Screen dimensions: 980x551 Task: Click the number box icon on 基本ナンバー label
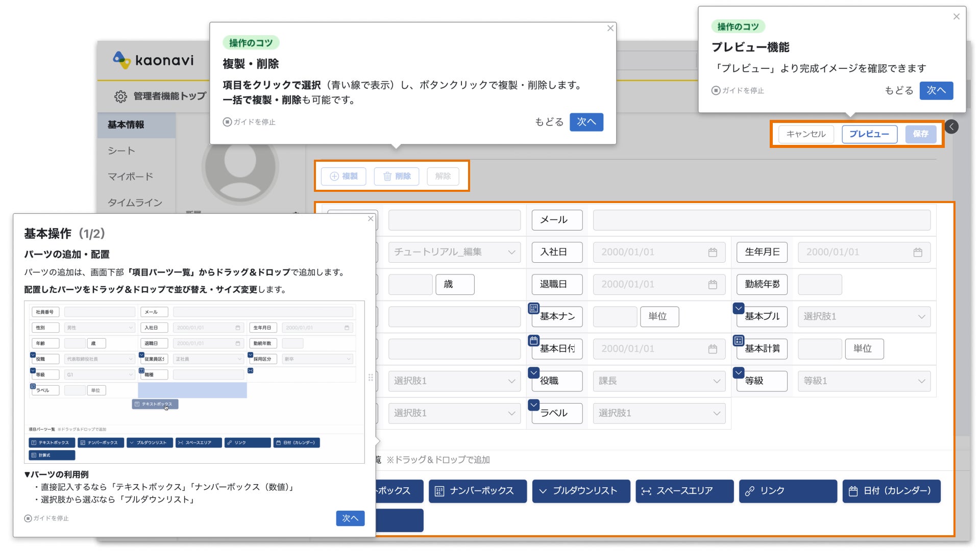[533, 308]
